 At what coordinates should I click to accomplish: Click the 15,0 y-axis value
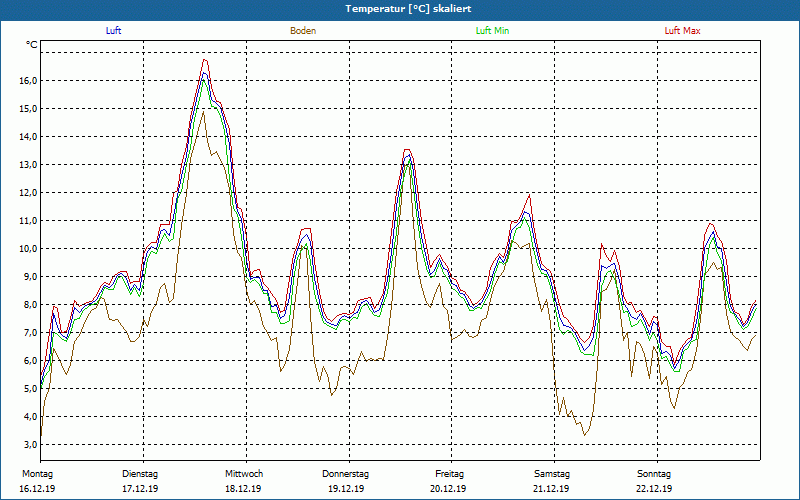pyautogui.click(x=28, y=109)
